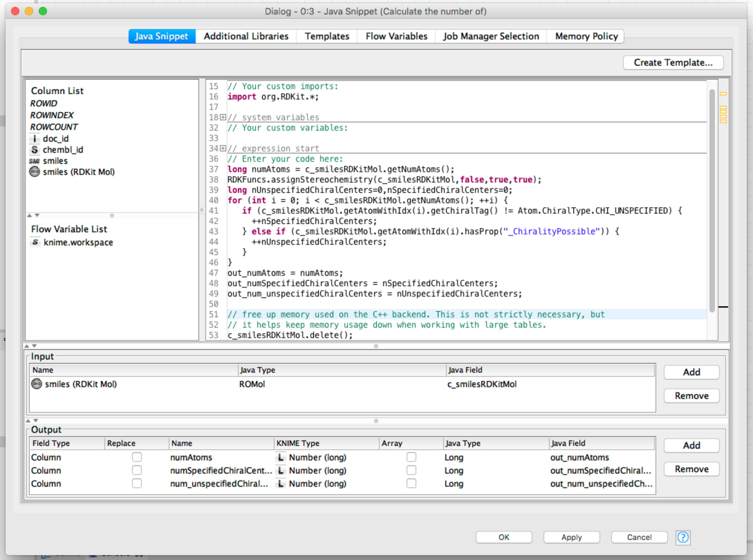The image size is (753, 560).
Task: Click the Apply button
Action: 572,537
